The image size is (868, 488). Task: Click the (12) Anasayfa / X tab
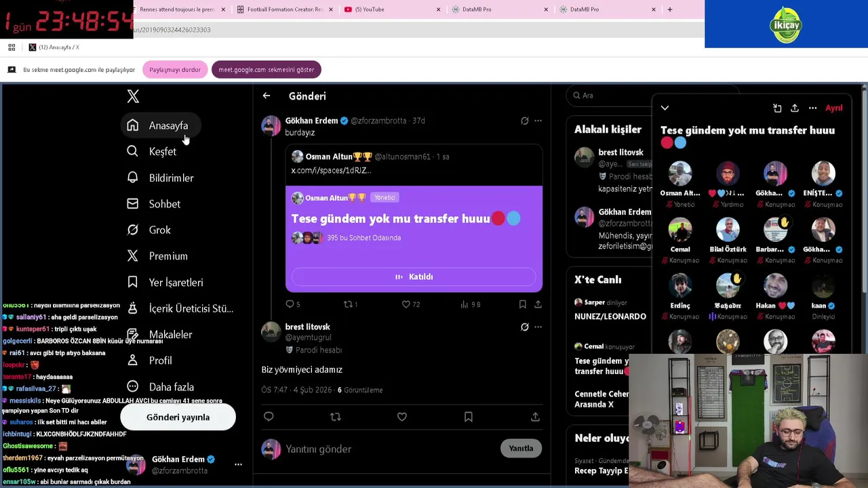pos(54,47)
